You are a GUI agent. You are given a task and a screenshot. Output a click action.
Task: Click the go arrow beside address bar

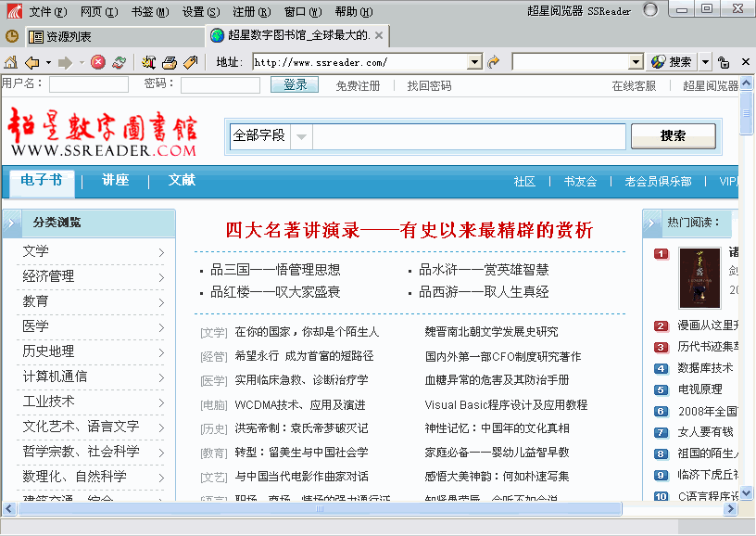(493, 62)
